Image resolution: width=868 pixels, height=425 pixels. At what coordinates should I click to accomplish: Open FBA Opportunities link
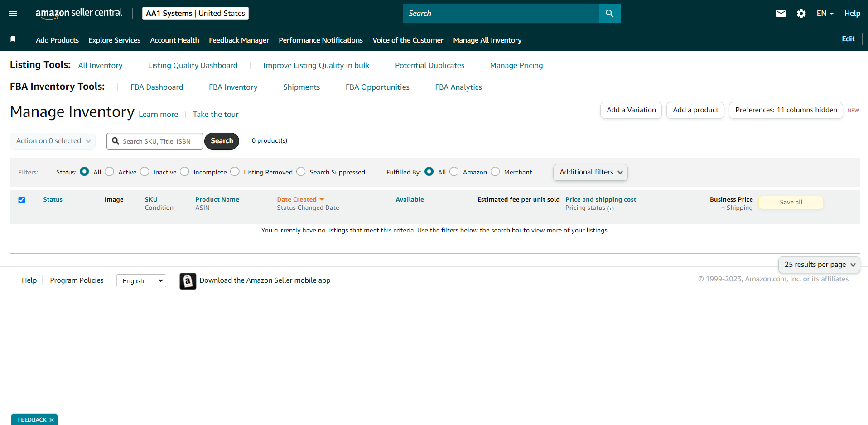(x=377, y=87)
